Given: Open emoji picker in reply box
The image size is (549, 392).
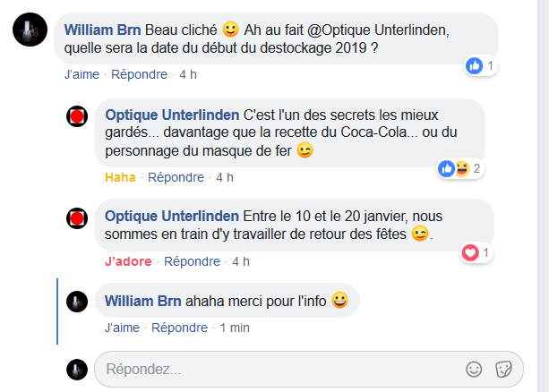Looking at the screenshot, I should tap(475, 369).
